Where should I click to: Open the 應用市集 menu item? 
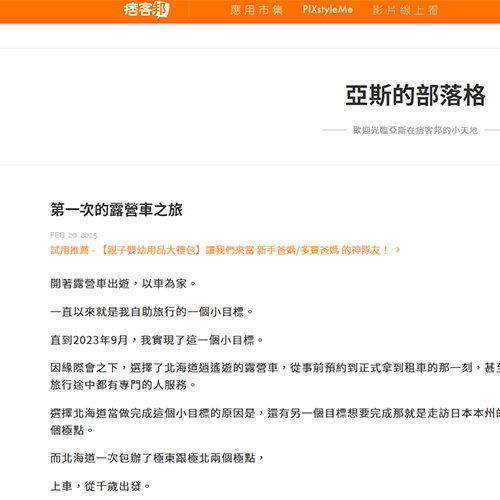tap(256, 10)
